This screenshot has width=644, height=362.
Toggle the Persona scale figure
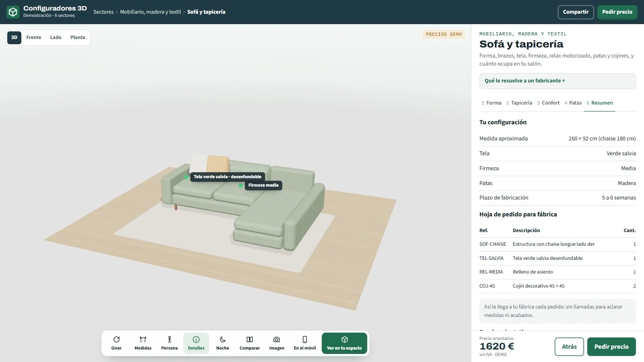169,343
